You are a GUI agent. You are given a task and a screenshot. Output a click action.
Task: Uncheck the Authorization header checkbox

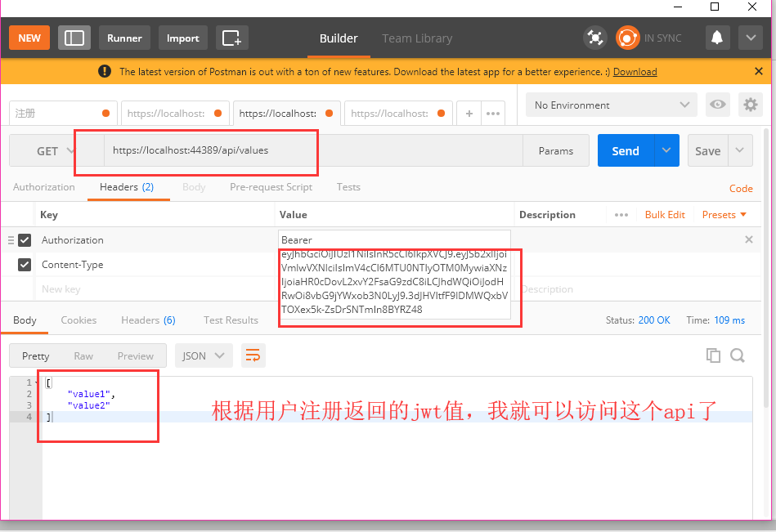[25, 240]
